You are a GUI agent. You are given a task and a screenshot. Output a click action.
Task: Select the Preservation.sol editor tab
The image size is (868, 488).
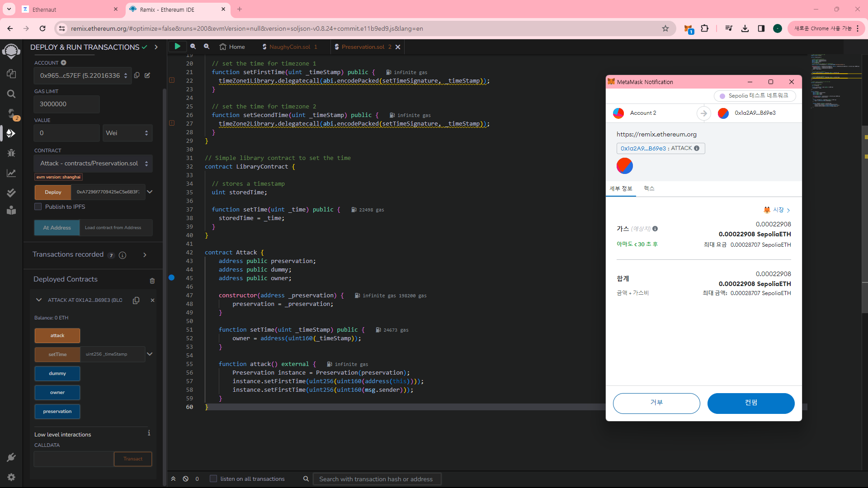tap(363, 47)
